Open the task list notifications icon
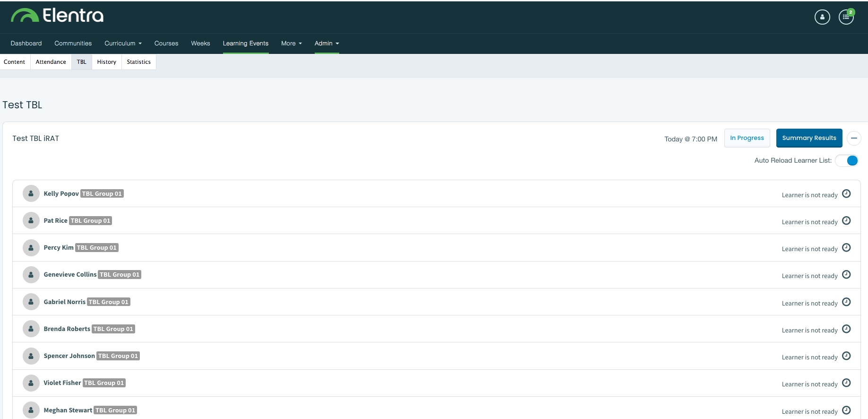Image resolution: width=868 pixels, height=419 pixels. (846, 17)
